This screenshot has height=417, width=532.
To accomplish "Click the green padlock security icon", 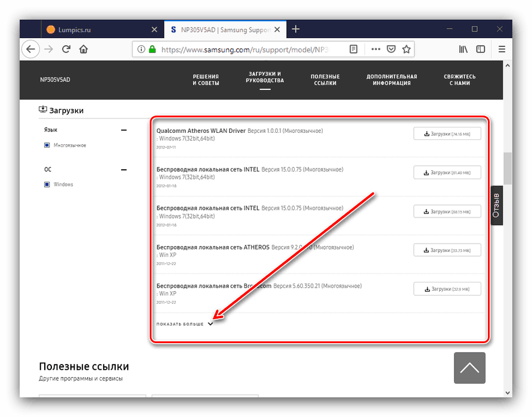I will 152,49.
